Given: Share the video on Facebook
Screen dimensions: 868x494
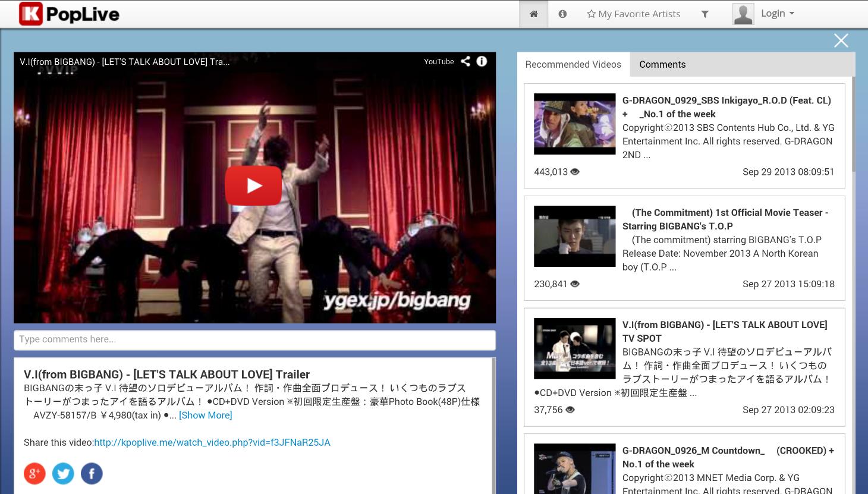Looking at the screenshot, I should point(92,473).
